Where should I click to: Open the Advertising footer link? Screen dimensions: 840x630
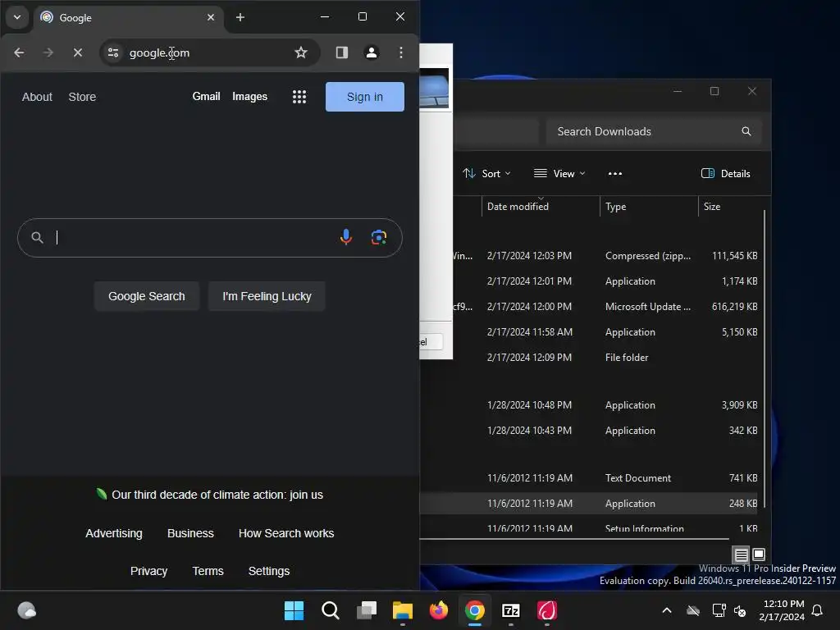[x=114, y=533]
